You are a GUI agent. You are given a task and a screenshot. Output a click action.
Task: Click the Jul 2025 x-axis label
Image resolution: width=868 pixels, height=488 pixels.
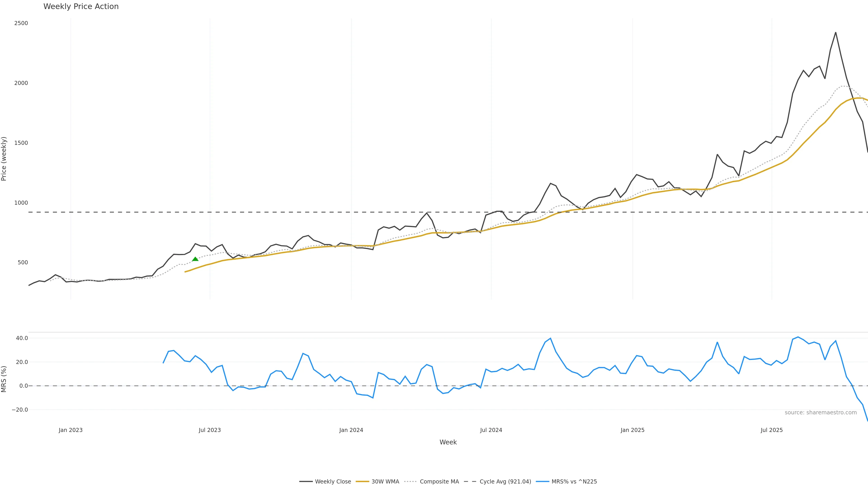[772, 430]
